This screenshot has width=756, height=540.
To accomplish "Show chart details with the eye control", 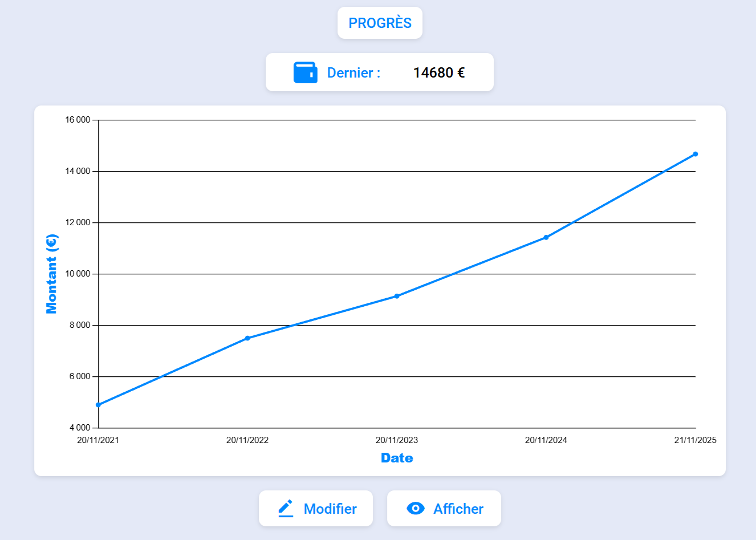I will [416, 507].
